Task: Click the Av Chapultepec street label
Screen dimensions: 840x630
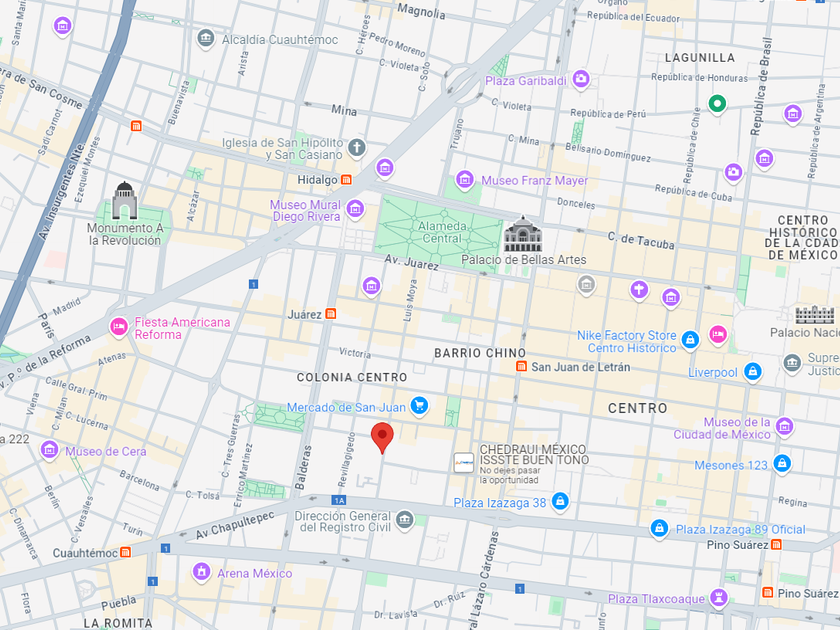Action: pos(235,525)
